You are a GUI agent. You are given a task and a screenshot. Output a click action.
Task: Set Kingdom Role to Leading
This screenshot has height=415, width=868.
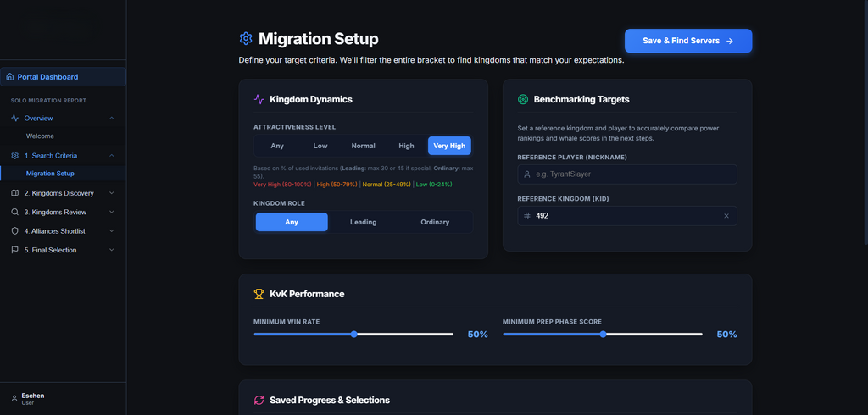363,222
